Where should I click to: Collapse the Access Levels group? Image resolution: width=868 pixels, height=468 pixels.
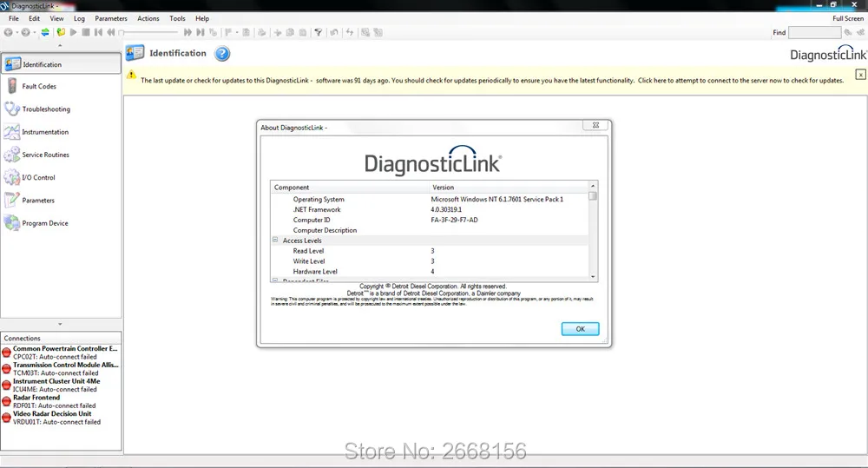point(275,240)
